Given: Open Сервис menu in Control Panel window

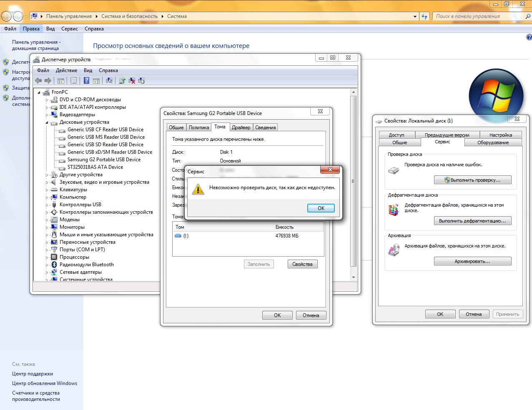Looking at the screenshot, I should [x=70, y=29].
